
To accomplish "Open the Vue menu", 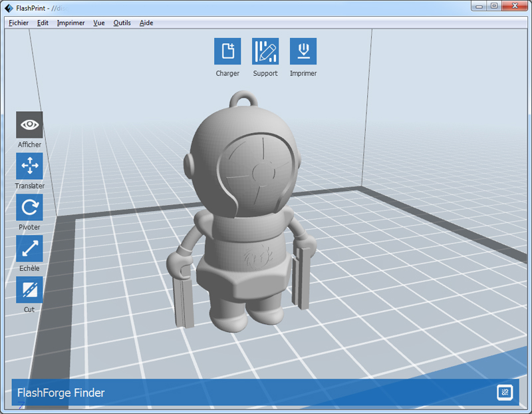I will pyautogui.click(x=99, y=23).
